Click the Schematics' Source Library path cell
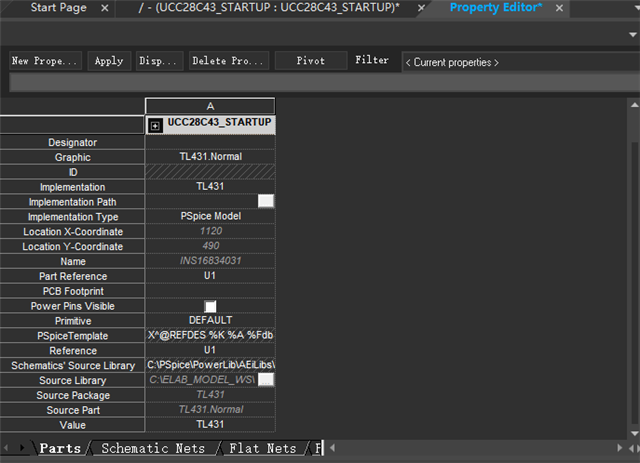 [210, 365]
